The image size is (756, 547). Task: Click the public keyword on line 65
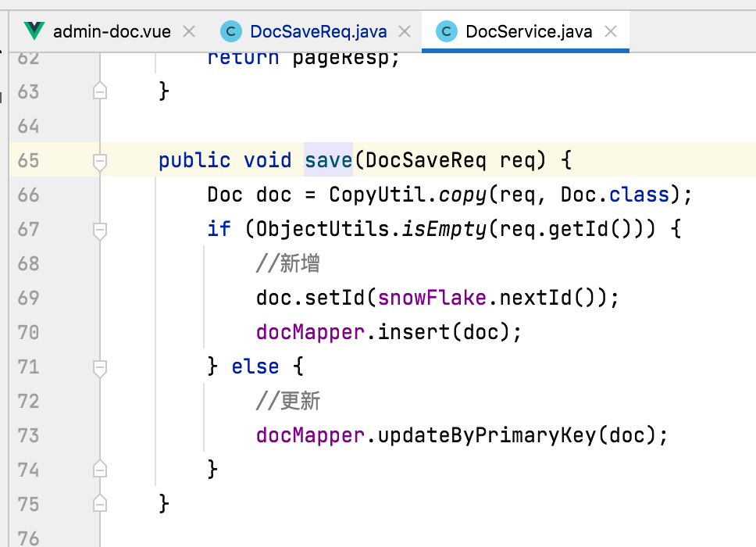point(194,160)
